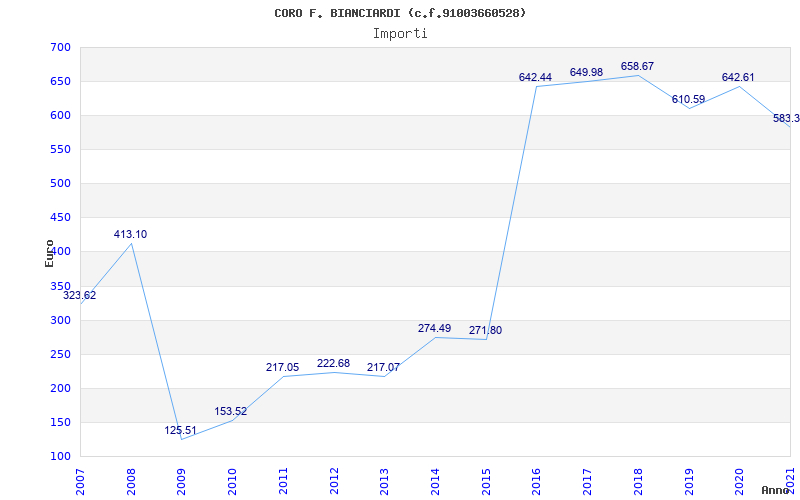Select the 217.05 data label
This screenshot has width=800, height=500.
[x=283, y=367]
